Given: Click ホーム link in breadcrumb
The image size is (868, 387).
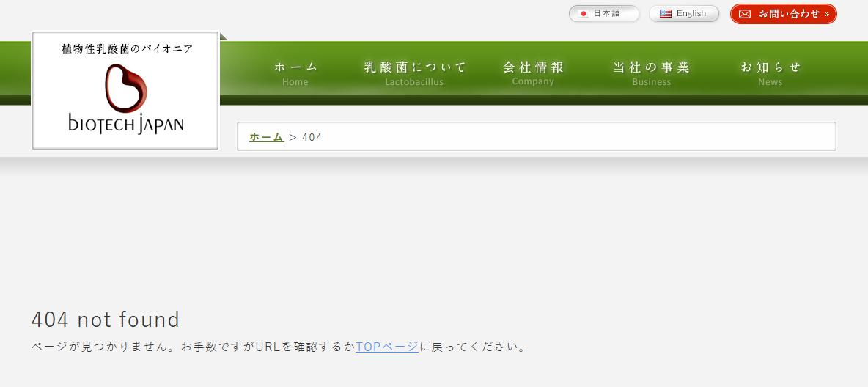Looking at the screenshot, I should pyautogui.click(x=266, y=137).
